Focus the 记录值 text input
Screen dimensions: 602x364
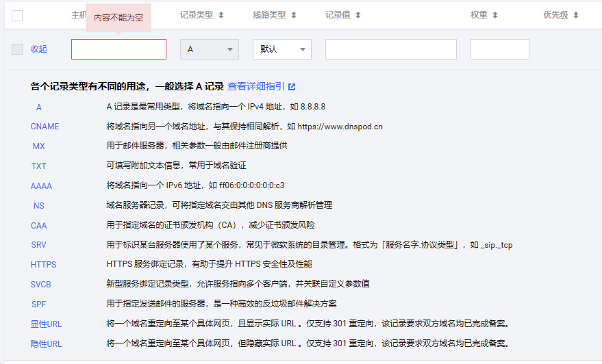tap(390, 49)
